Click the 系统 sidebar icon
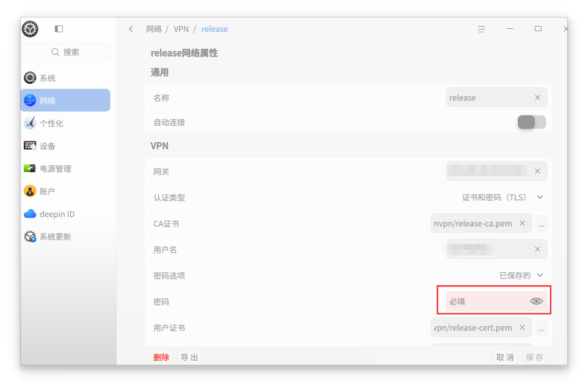The width and height of the screenshot is (588, 389). 30,78
